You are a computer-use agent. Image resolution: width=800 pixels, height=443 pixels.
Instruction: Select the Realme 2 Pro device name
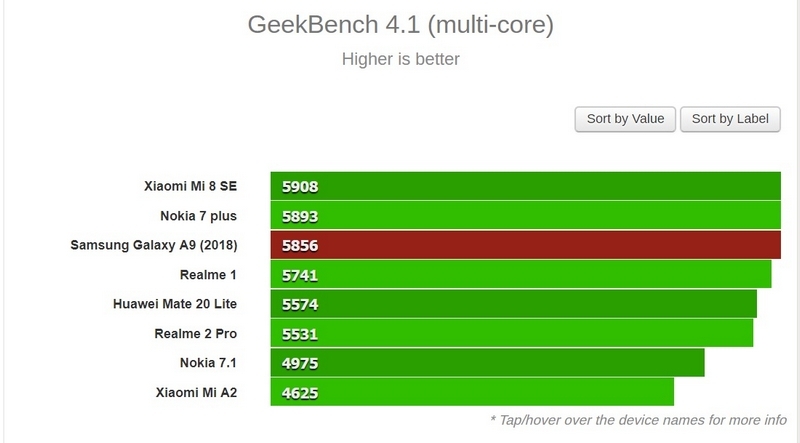coord(196,334)
